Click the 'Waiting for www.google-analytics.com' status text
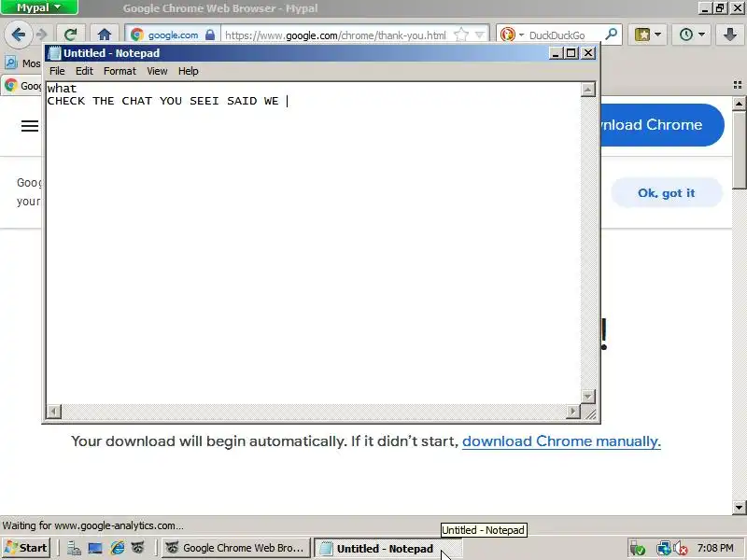This screenshot has width=747, height=560. coord(92,525)
